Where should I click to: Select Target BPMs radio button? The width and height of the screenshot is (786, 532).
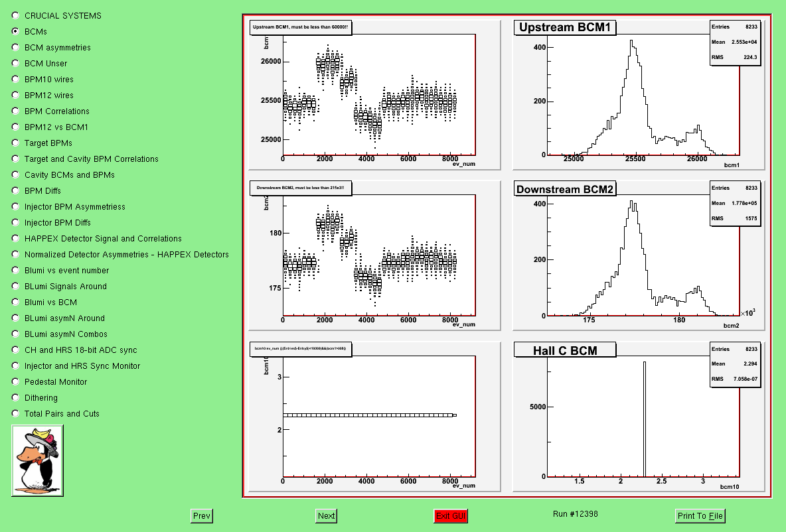click(15, 143)
